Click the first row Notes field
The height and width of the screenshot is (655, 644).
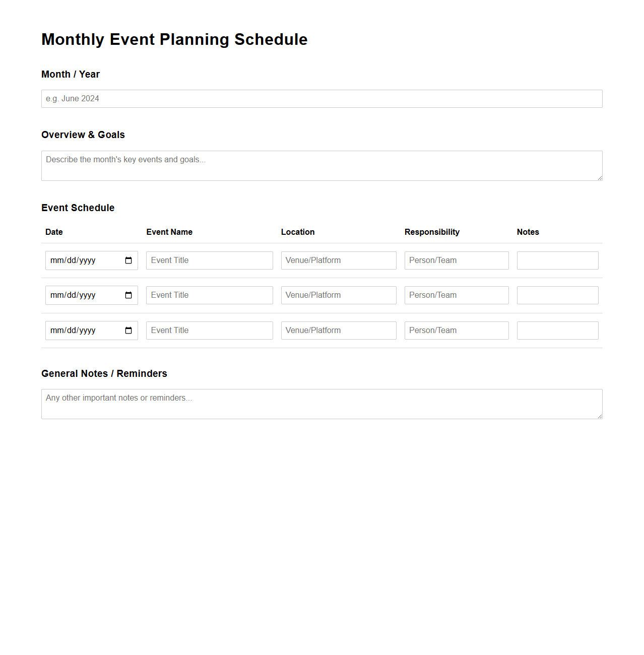pyautogui.click(x=557, y=260)
